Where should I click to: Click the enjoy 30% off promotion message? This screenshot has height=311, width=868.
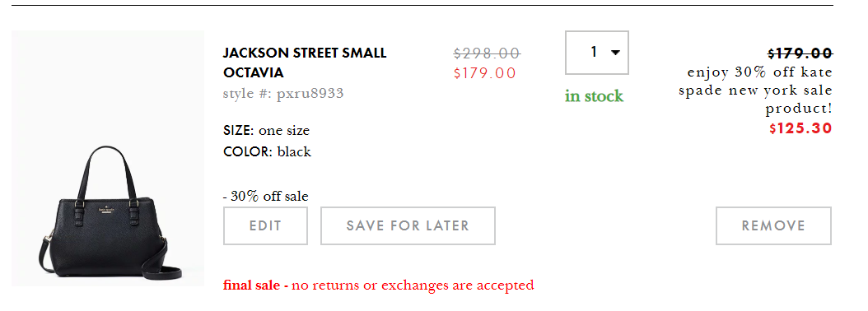click(x=756, y=91)
